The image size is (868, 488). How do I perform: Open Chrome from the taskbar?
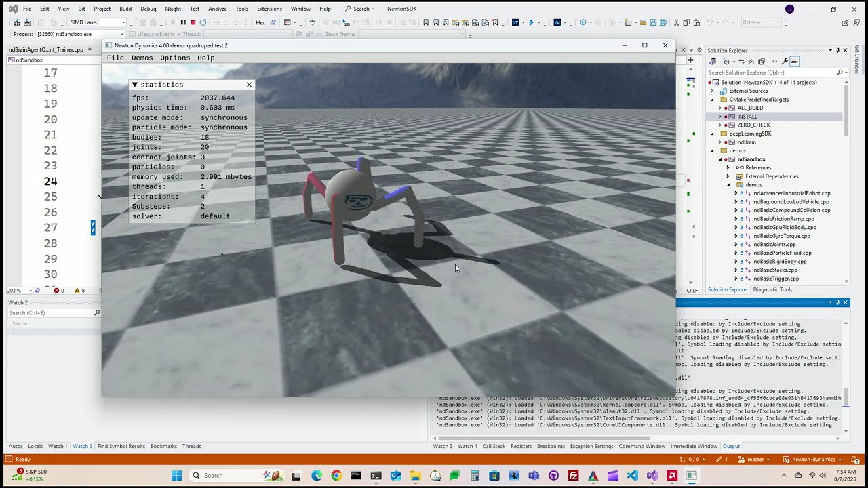pyautogui.click(x=336, y=475)
